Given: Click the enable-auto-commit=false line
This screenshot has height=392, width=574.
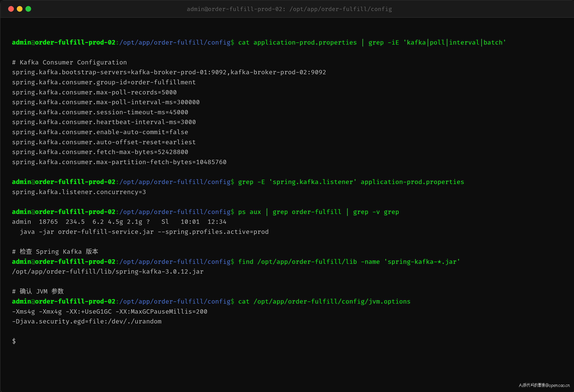Looking at the screenshot, I should [x=100, y=132].
